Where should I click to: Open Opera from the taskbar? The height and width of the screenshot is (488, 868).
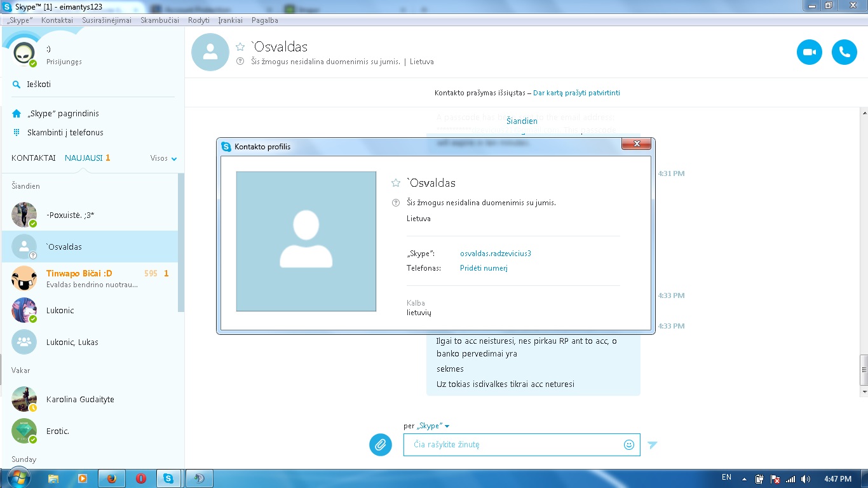click(x=140, y=478)
